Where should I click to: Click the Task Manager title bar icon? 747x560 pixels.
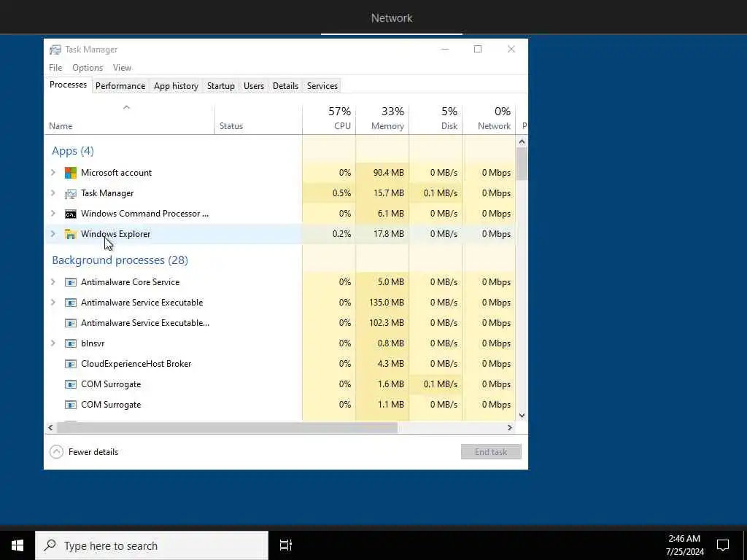coord(55,50)
